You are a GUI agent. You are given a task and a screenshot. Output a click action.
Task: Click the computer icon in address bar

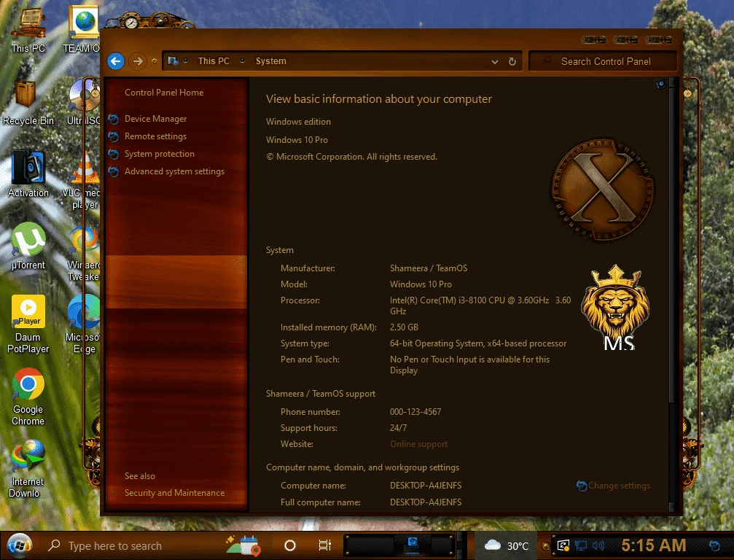coord(173,61)
